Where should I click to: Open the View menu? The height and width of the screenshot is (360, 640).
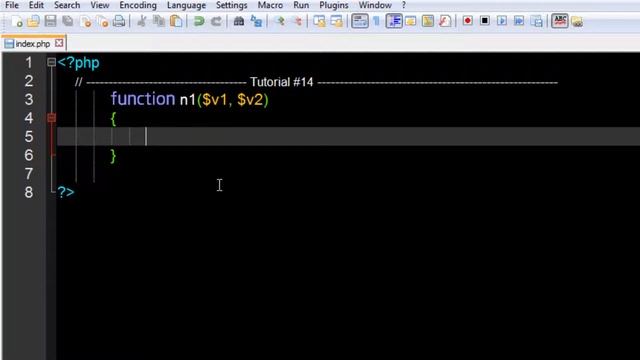100,5
